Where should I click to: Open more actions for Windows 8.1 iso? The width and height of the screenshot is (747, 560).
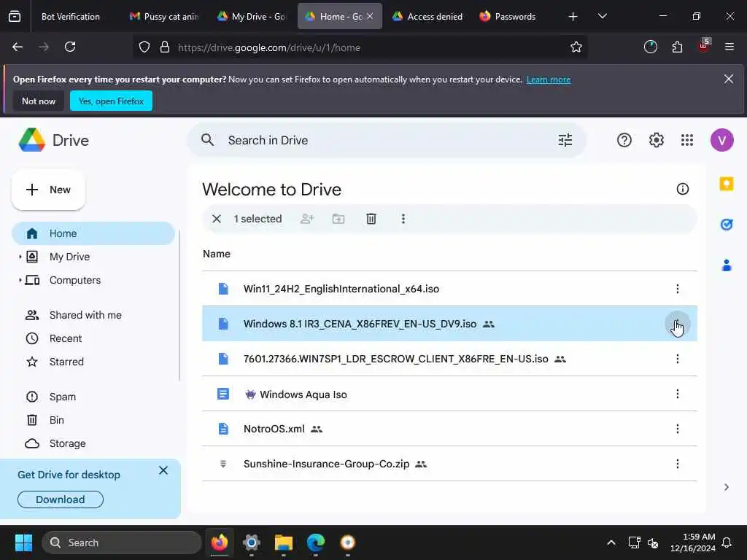[x=677, y=324]
